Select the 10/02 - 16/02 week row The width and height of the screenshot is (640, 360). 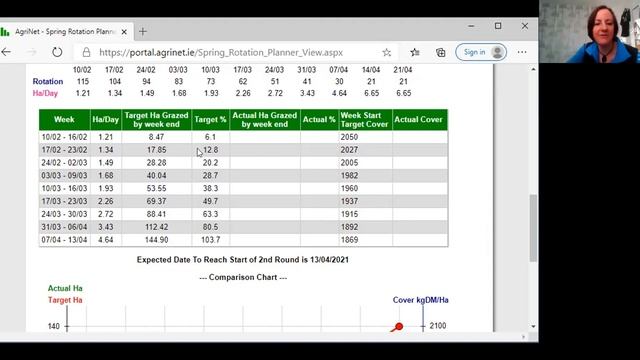pyautogui.click(x=244, y=137)
